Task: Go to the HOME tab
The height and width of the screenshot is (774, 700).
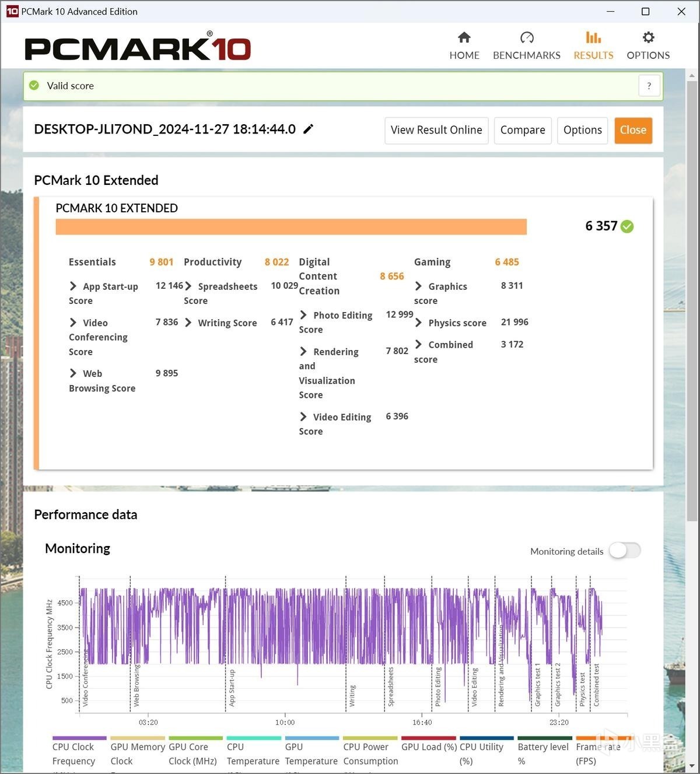Action: click(x=464, y=45)
